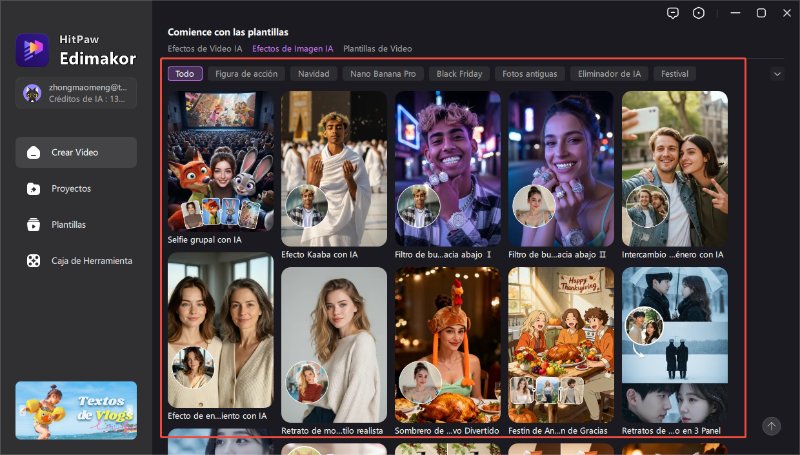This screenshot has height=455, width=800.
Task: Open the Efecto de en...iento con IA template
Action: (220, 330)
